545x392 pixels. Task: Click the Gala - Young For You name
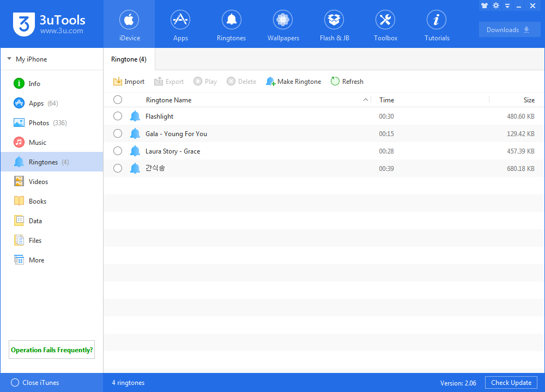[176, 134]
